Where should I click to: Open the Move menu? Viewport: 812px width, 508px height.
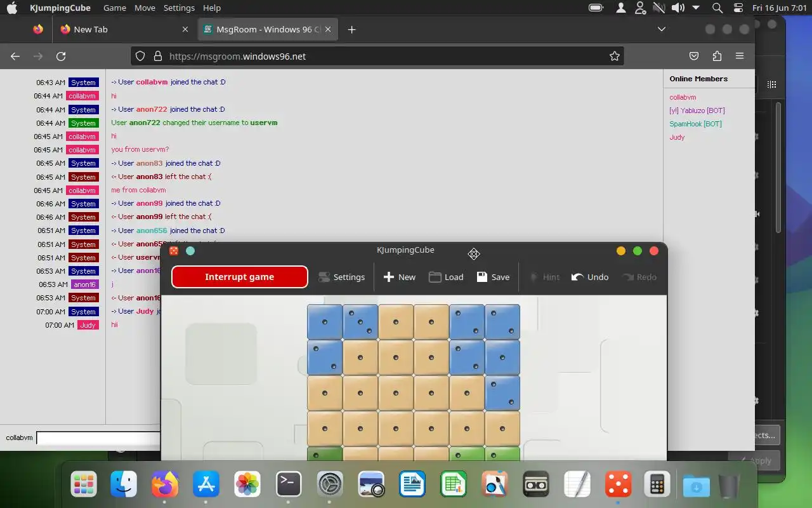[145, 8]
